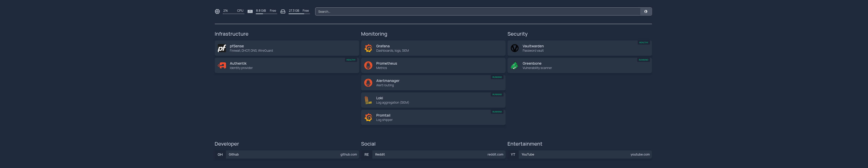Viewport: 868px width, 168px height.
Task: Click the RE bookmark abbreviation
Action: pos(367,155)
